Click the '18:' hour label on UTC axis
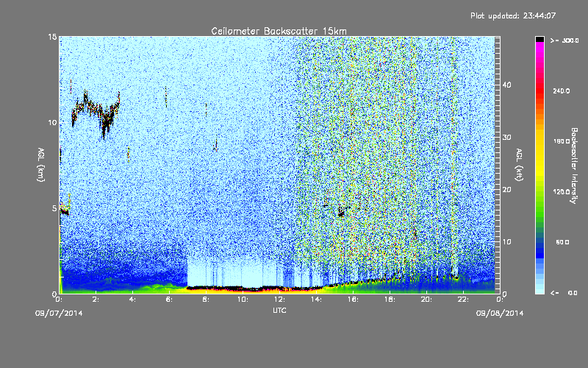 tap(390, 300)
